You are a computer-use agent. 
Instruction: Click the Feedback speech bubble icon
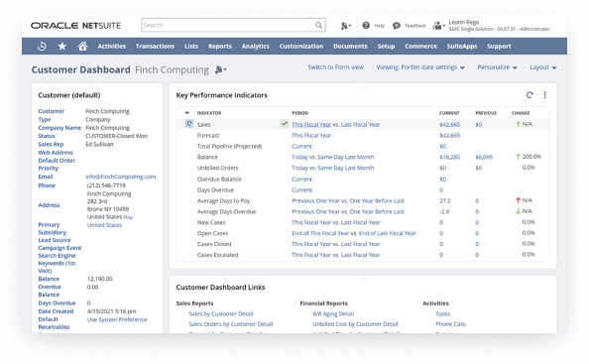pos(397,26)
